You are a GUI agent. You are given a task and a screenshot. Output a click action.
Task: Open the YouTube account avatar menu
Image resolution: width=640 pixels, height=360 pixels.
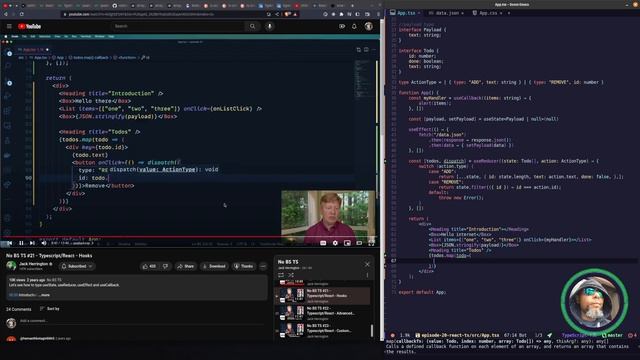pyautogui.click(x=369, y=26)
